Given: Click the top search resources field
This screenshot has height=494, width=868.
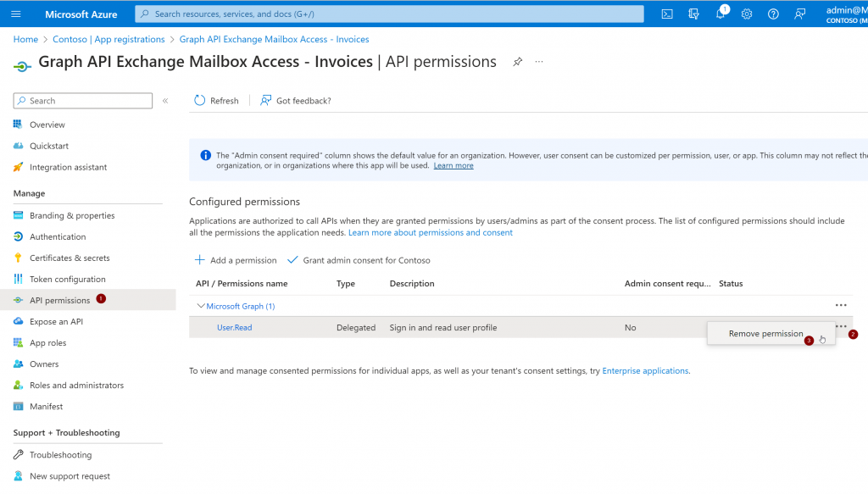Looking at the screenshot, I should pyautogui.click(x=390, y=14).
